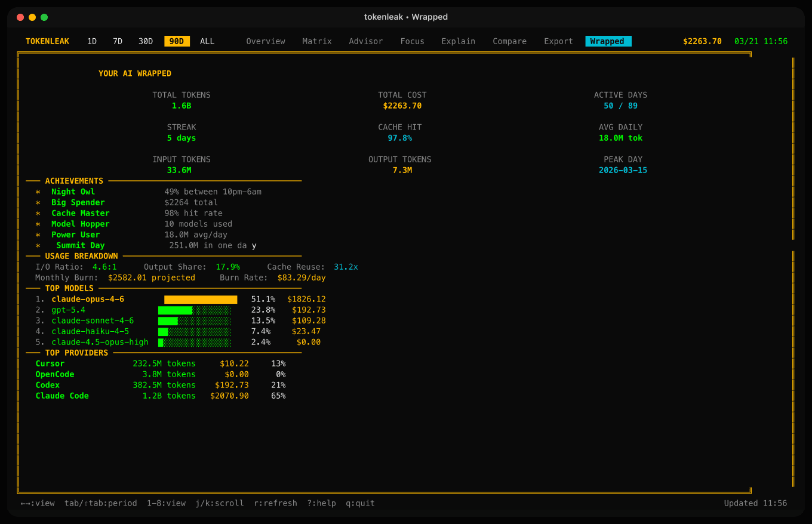Viewport: 812px width, 524px height.
Task: Click the Updated 11:56 status text
Action: click(755, 503)
